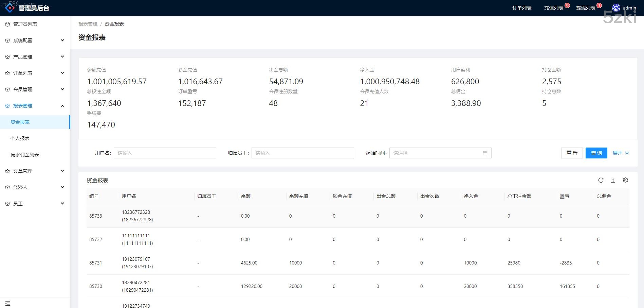644x308 pixels.
Task: Expand the 文章管理 sidebar menu
Action: (x=35, y=171)
